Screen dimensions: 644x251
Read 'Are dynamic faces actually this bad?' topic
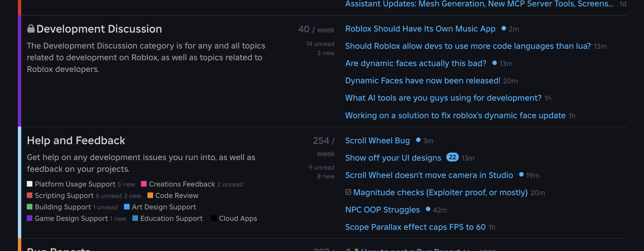416,63
